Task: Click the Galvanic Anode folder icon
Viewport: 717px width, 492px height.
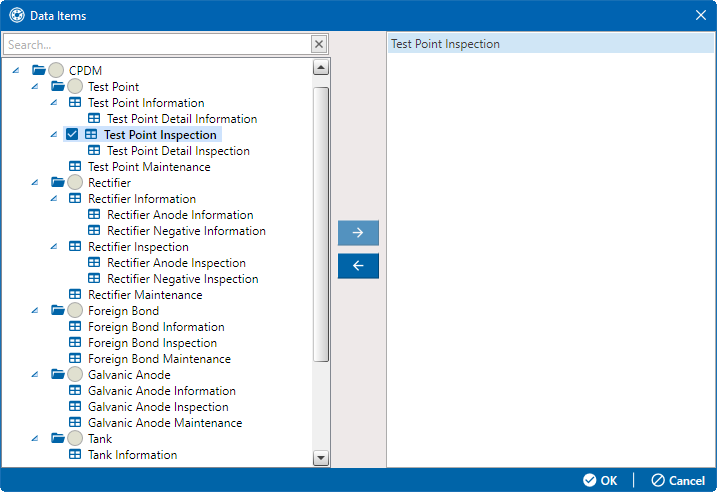Action: (58, 374)
